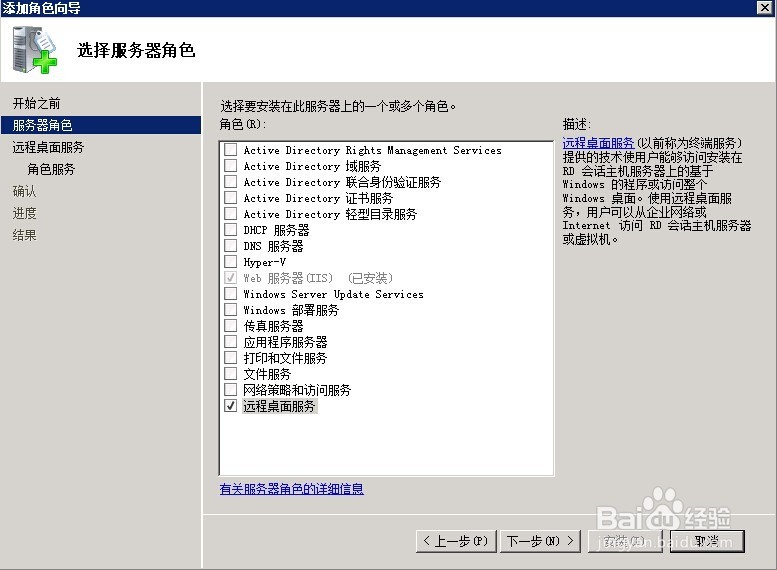Tick the 网络策略和访问服务 checkbox
Image resolution: width=777 pixels, height=570 pixels.
pos(230,390)
